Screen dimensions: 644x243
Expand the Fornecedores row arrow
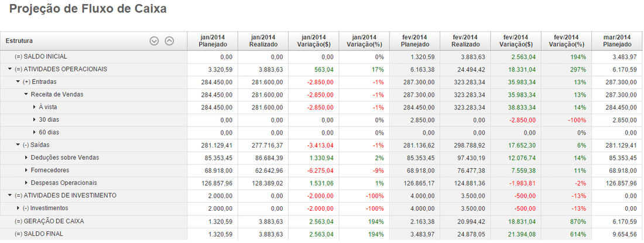26,170
